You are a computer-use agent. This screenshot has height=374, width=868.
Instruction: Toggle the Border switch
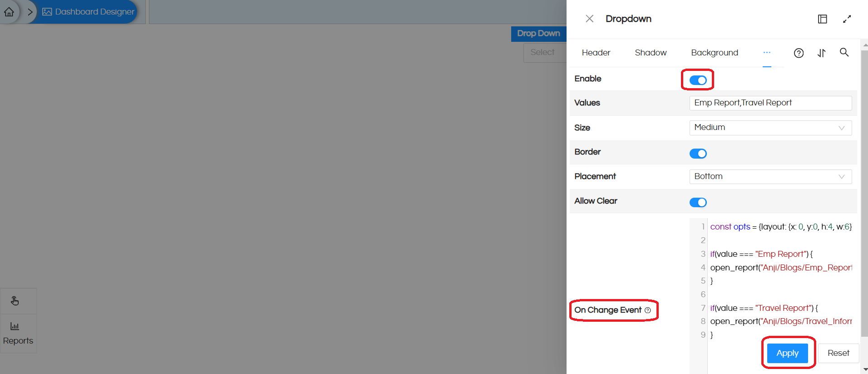(698, 154)
